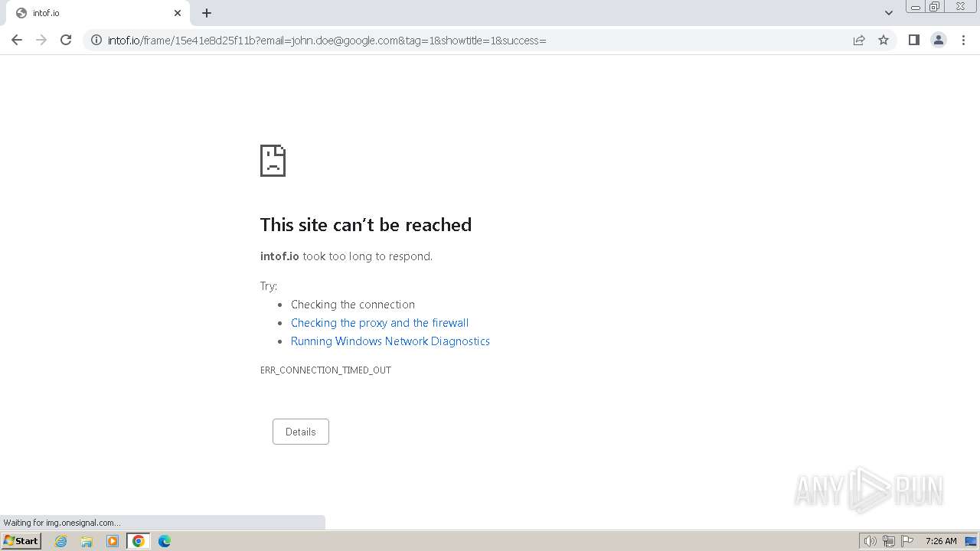Image resolution: width=980 pixels, height=551 pixels.
Task: Open the side panel icon
Action: click(x=913, y=40)
